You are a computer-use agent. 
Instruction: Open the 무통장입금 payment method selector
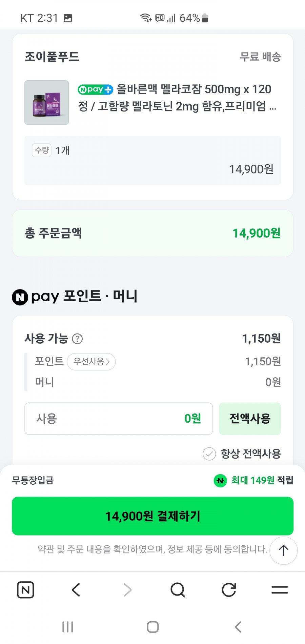[33, 480]
